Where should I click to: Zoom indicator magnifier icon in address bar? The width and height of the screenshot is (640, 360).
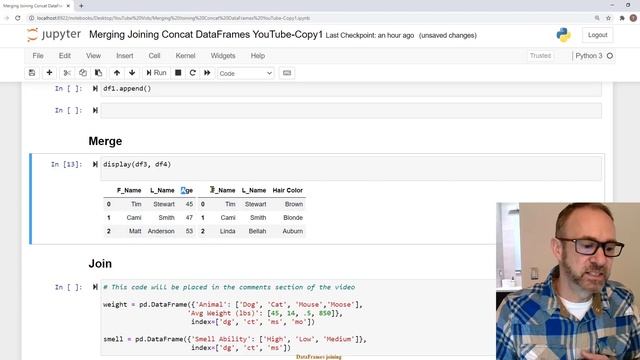(x=597, y=18)
